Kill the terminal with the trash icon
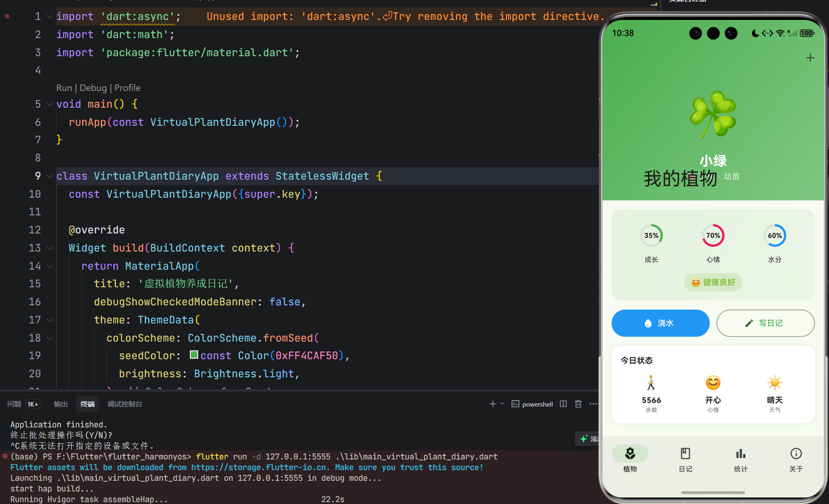 (578, 404)
